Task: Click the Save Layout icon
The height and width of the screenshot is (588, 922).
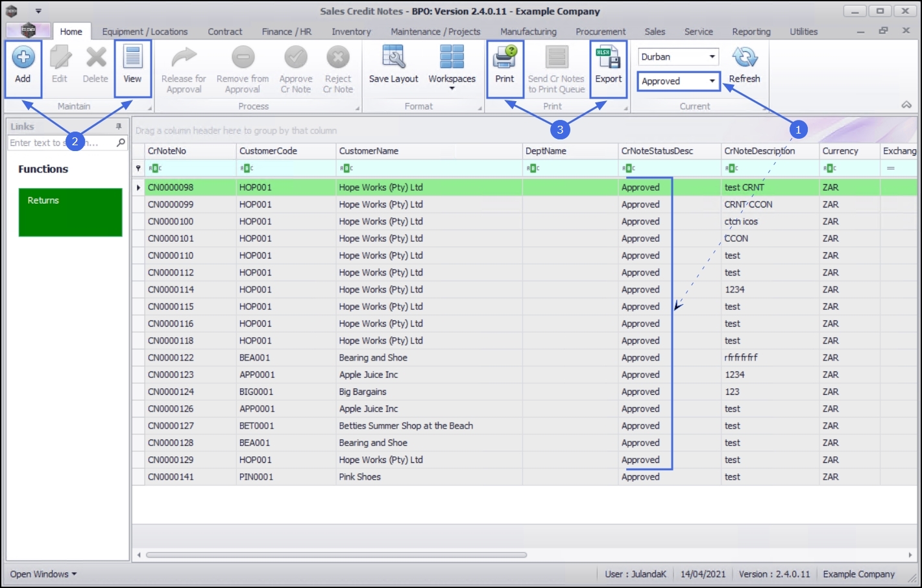Action: click(x=393, y=64)
